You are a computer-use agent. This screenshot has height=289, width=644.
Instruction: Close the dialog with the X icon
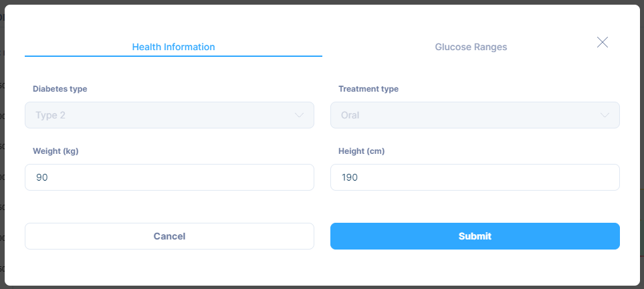(602, 42)
